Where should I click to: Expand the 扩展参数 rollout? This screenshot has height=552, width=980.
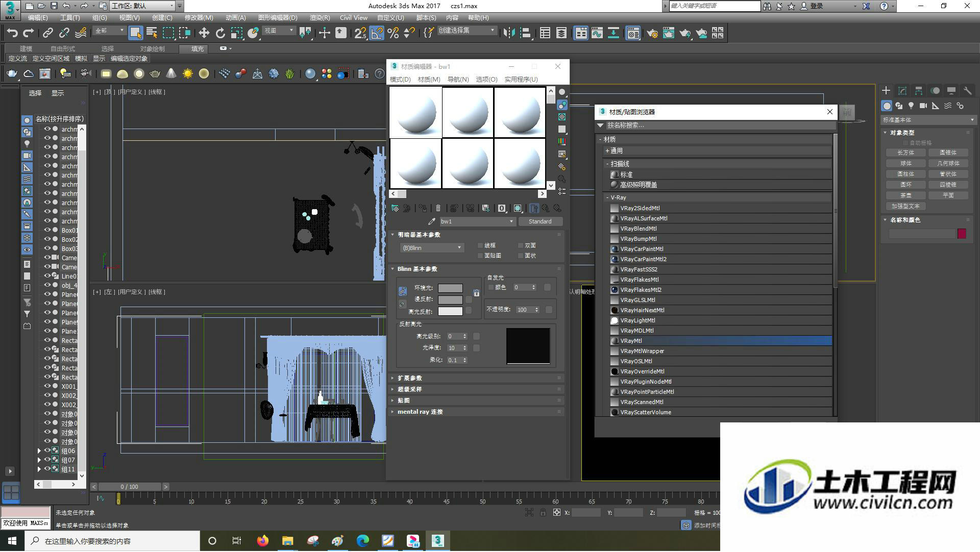pos(476,378)
